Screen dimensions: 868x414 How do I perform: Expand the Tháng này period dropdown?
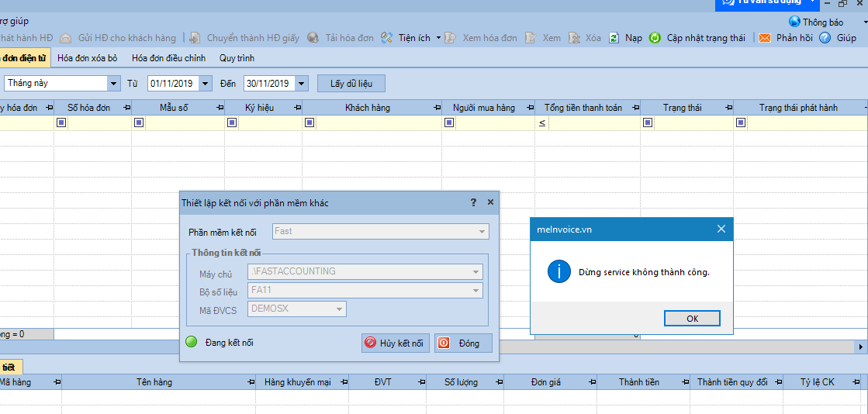(114, 83)
